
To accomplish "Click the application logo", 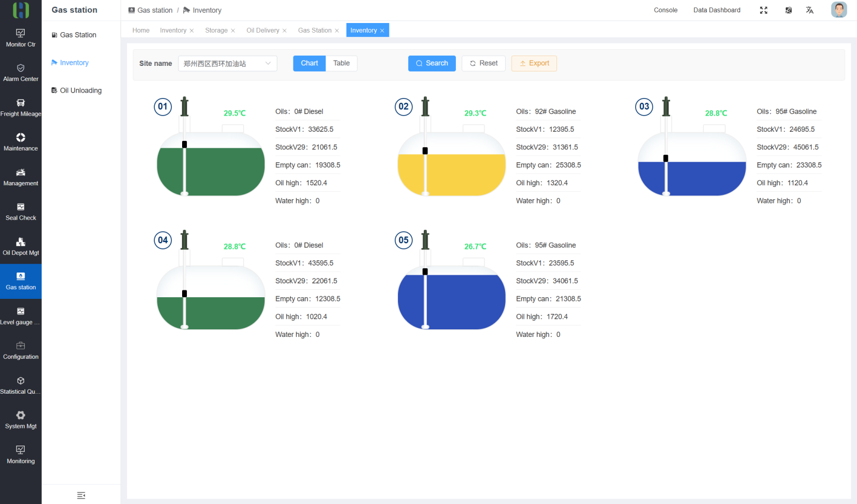I will click(x=21, y=10).
